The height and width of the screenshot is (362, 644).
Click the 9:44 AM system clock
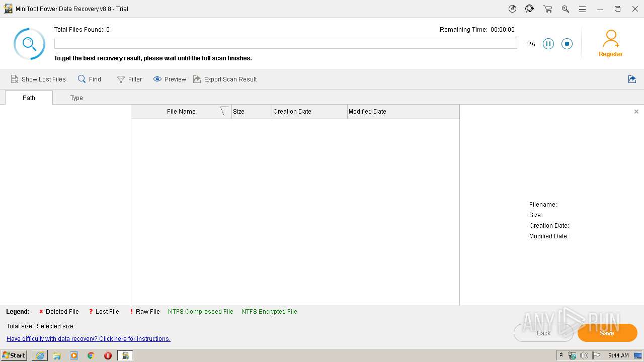click(x=618, y=355)
